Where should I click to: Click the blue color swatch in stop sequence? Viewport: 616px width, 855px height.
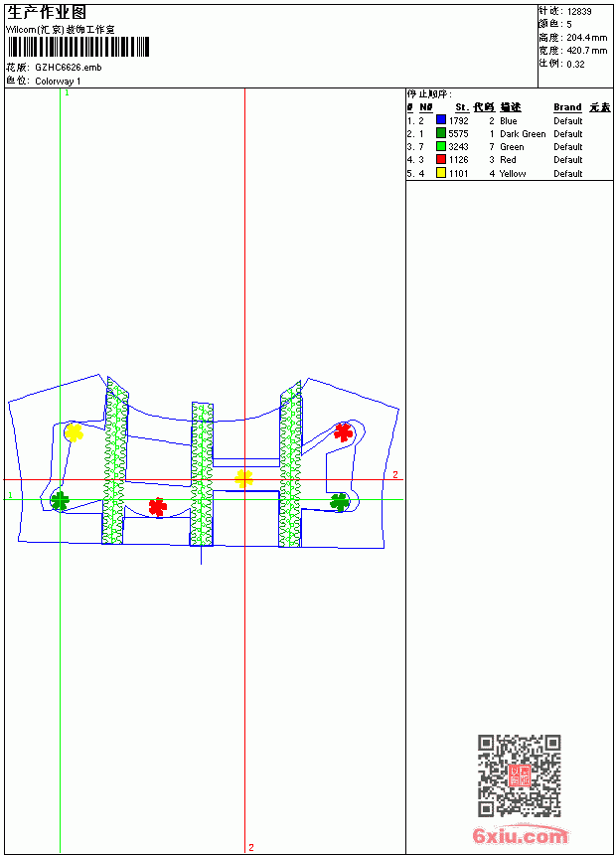pos(441,120)
